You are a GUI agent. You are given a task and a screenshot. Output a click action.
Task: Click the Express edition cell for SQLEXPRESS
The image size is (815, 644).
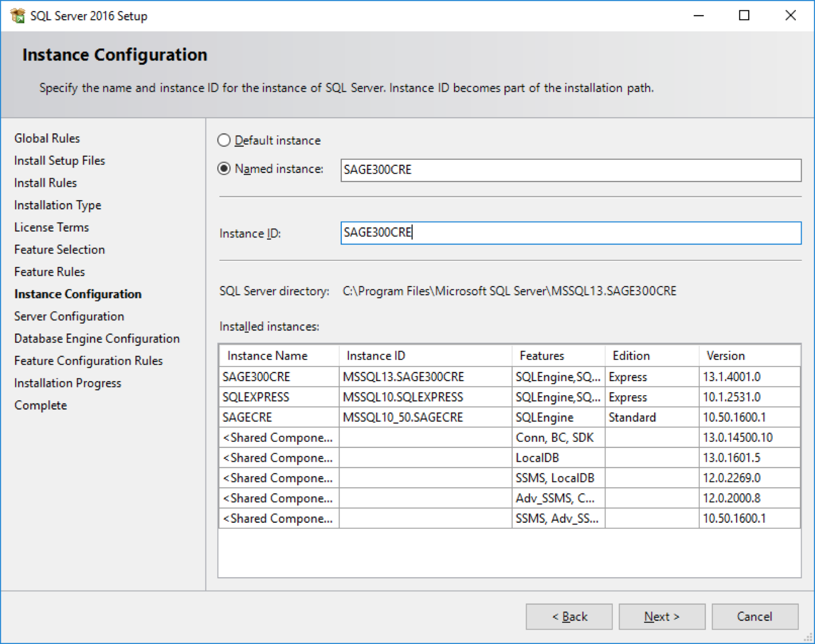pos(652,397)
